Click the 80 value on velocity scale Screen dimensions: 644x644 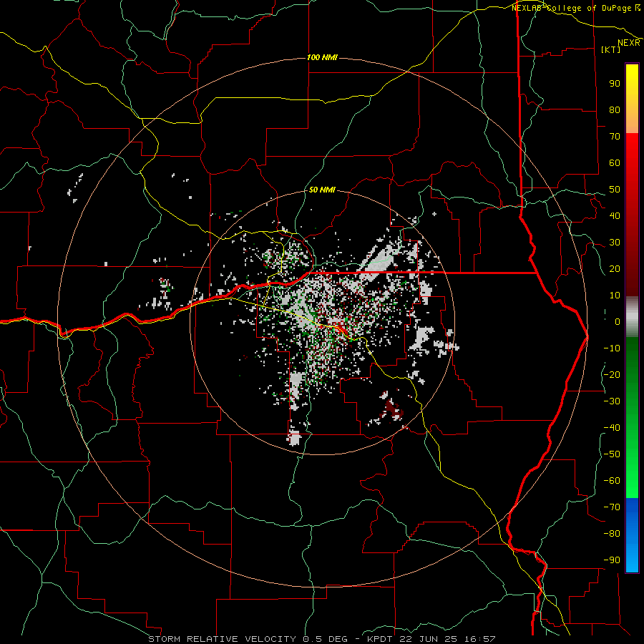pyautogui.click(x=615, y=110)
